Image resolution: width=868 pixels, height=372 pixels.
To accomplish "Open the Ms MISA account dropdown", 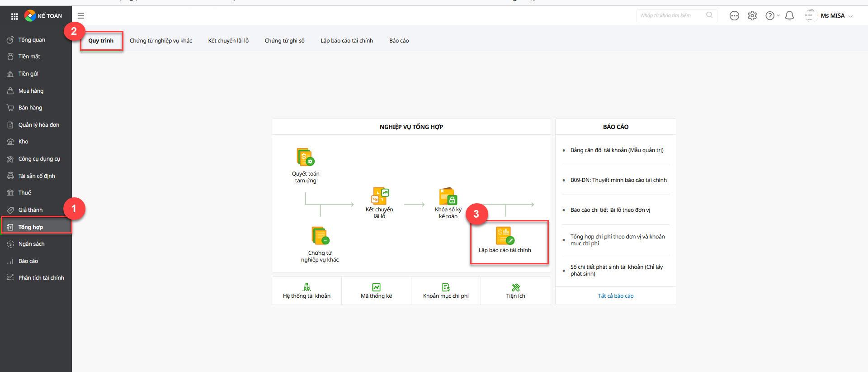I will [835, 16].
